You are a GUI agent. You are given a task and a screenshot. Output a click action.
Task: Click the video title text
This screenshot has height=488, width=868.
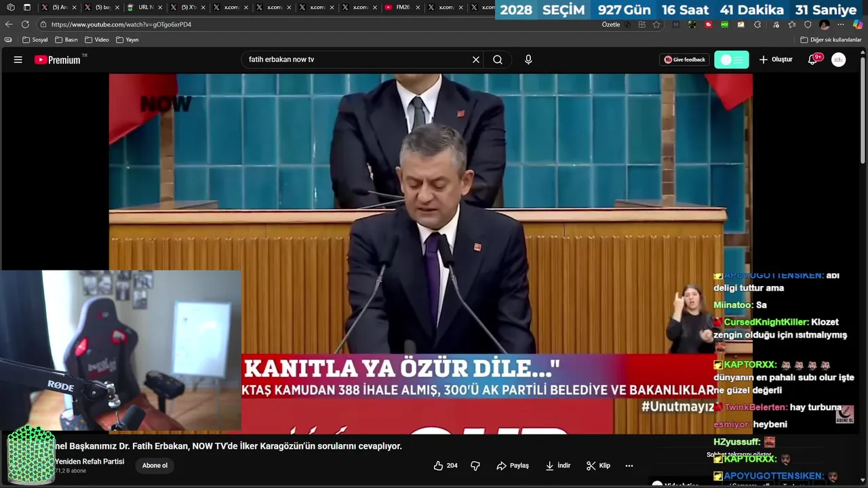click(x=229, y=446)
